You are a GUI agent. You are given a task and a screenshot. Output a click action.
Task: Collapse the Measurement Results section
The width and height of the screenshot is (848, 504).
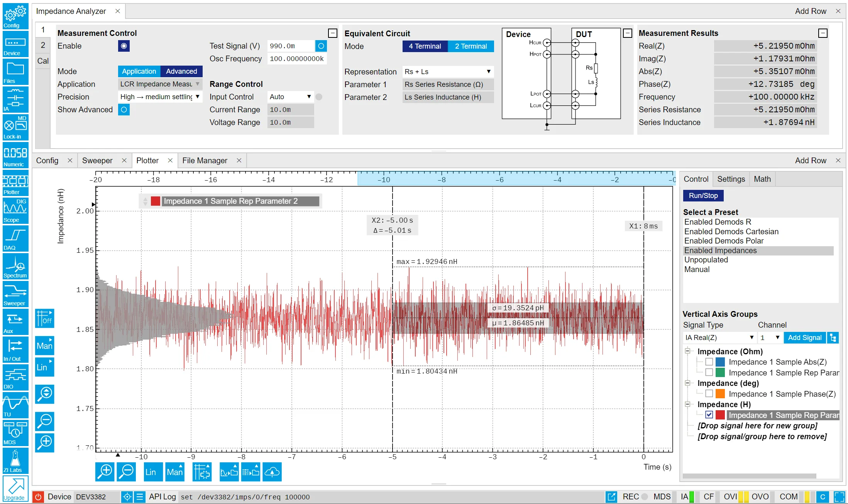point(823,33)
